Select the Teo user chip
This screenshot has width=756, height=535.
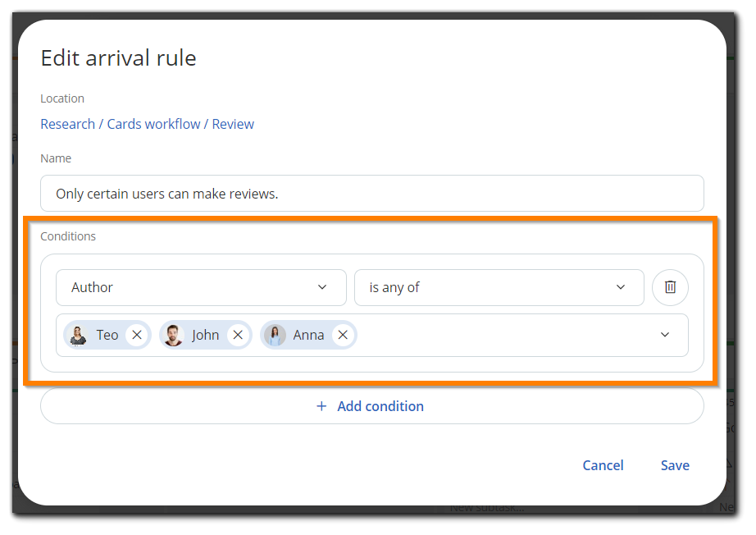(x=106, y=334)
